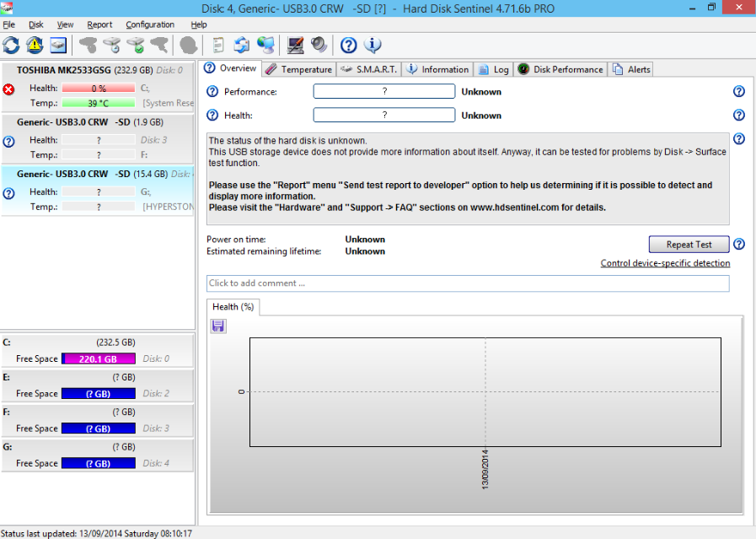Open the Disk menu
Viewport: 756px width, 539px height.
pos(36,24)
